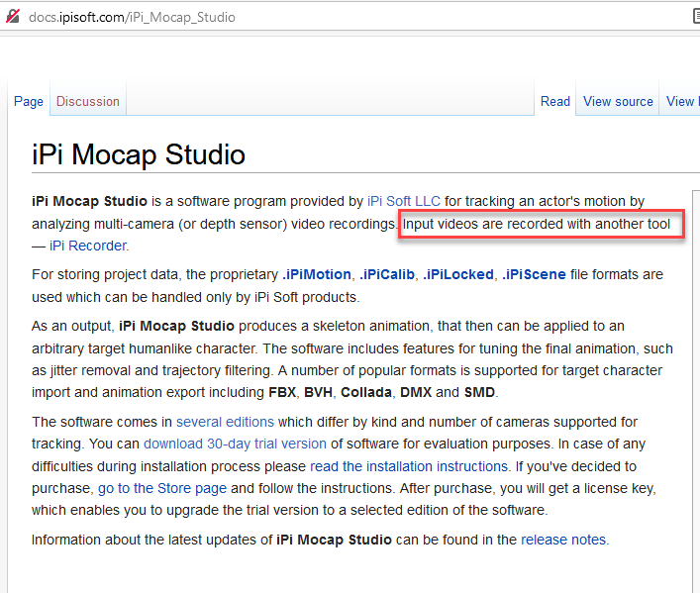The height and width of the screenshot is (593, 700).
Task: Open the .iPiScene file format link
Action: tap(534, 274)
